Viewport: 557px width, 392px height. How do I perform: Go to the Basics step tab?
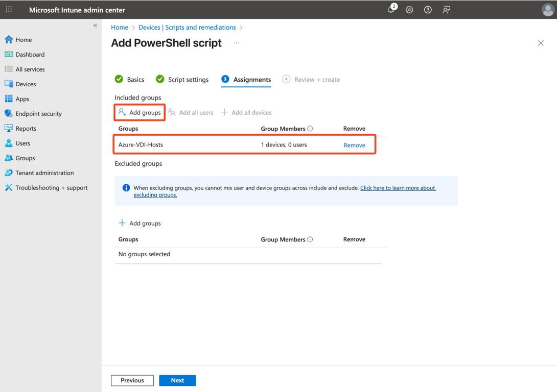click(x=130, y=80)
